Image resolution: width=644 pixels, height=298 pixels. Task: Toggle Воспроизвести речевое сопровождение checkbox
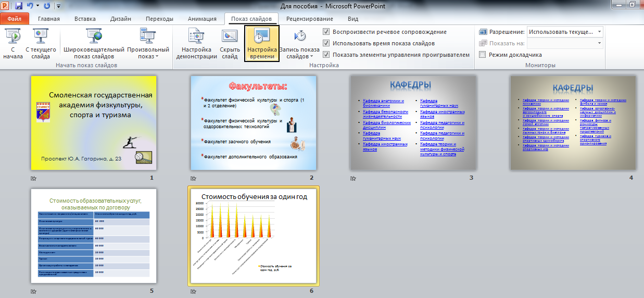tap(326, 32)
